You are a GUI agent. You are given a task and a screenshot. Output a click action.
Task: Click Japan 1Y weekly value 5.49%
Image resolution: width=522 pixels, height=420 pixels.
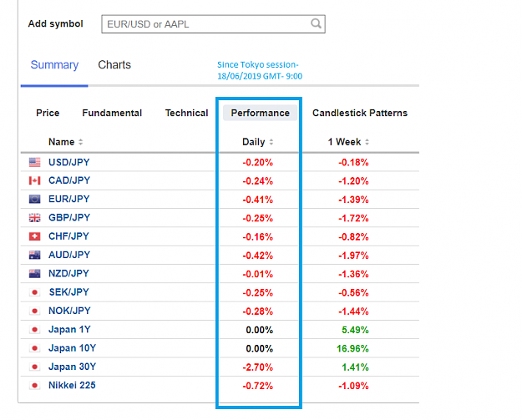[355, 330]
